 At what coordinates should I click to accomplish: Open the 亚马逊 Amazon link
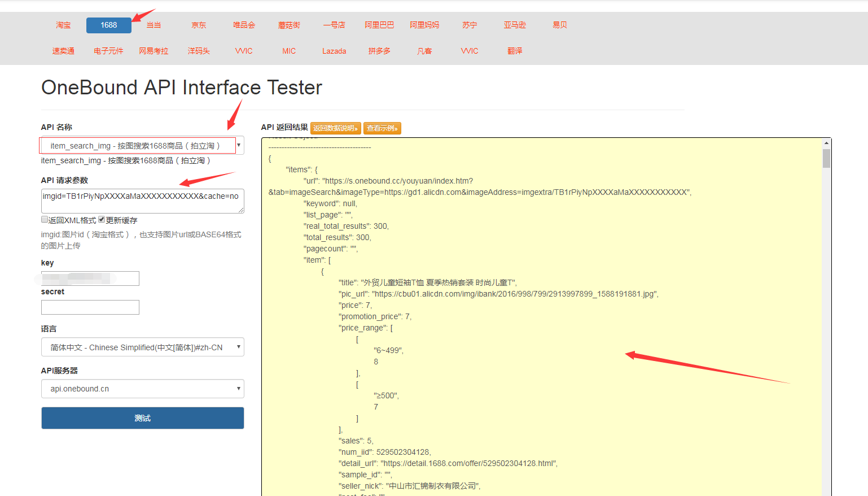[x=514, y=25]
